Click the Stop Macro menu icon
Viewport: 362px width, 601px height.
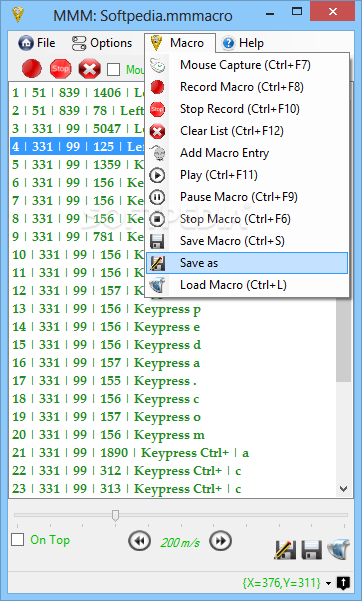[x=157, y=219]
